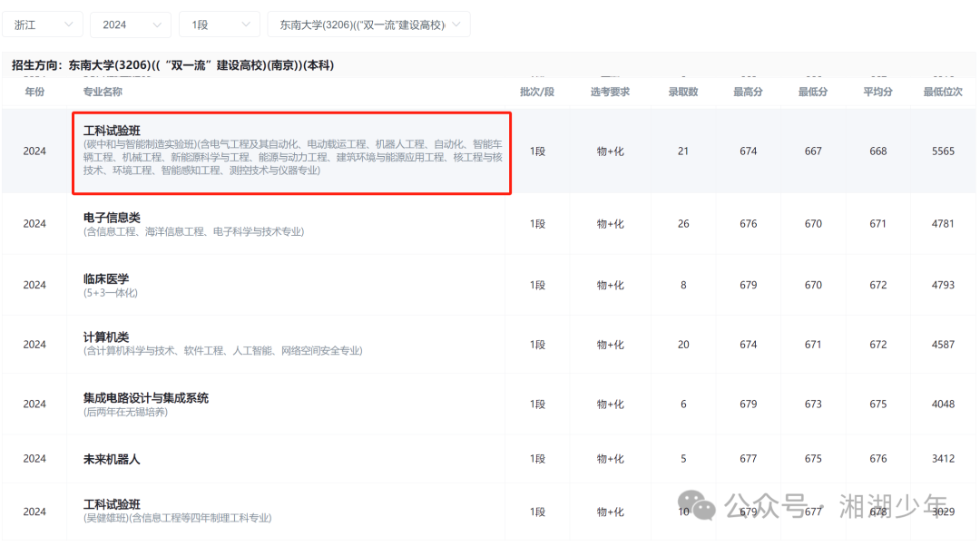The image size is (980, 546).
Task: Select the 临床医学 major name
Action: (x=106, y=278)
